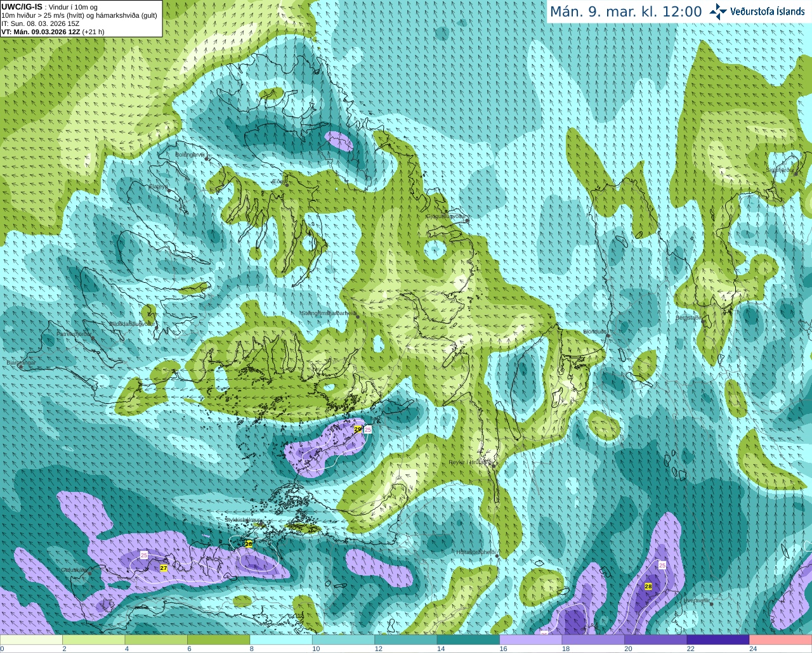Click the Gjögurflugvöllur place label

coord(446,216)
